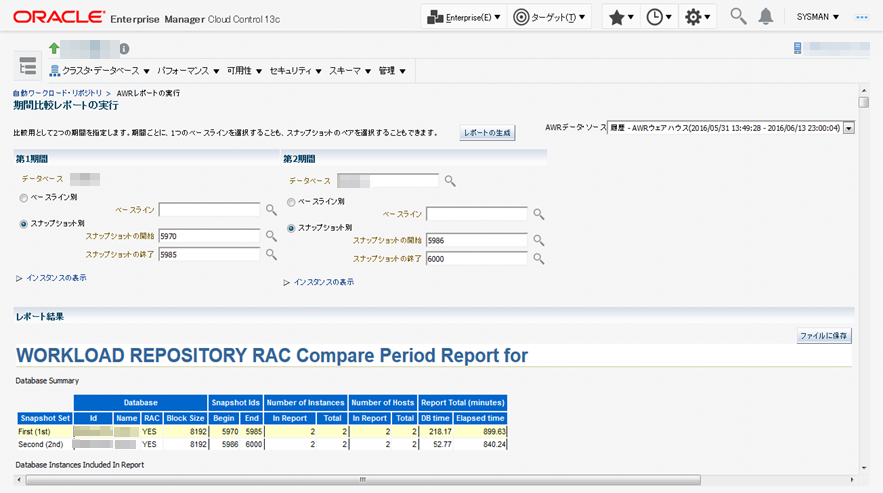Screen dimensions: 883x493
Task: Search baselines for second period
Action: click(x=538, y=214)
